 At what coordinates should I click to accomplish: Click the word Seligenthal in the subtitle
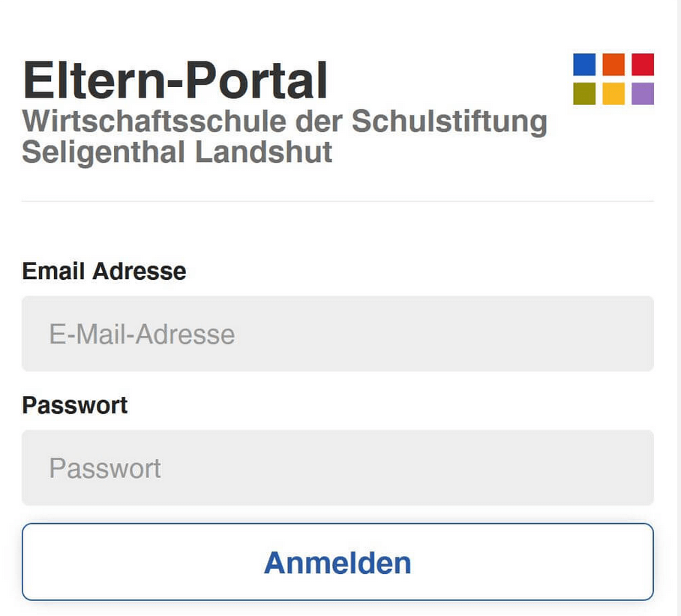click(103, 152)
